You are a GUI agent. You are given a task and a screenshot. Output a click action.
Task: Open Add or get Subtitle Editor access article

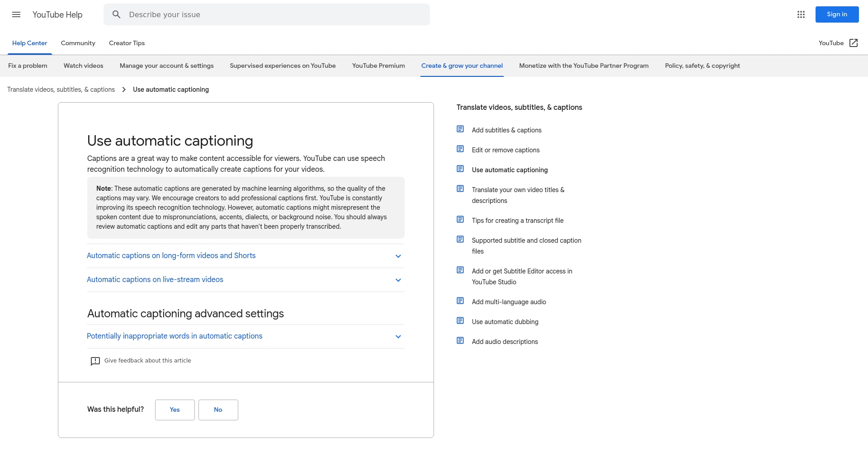click(522, 277)
